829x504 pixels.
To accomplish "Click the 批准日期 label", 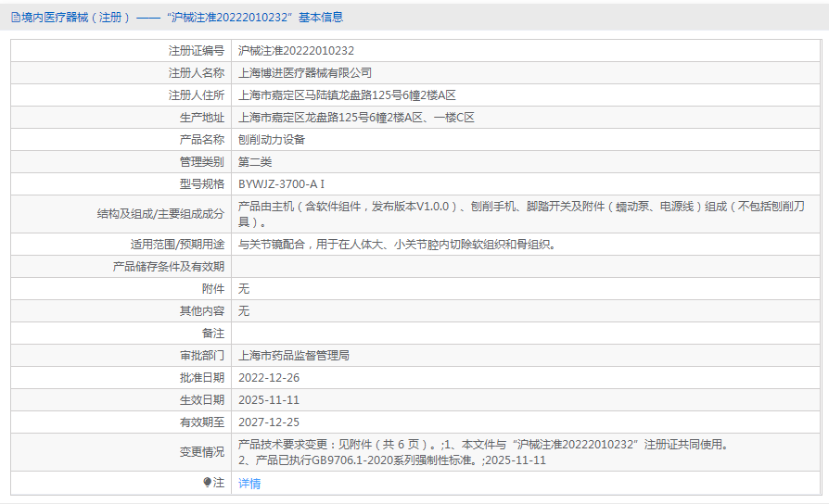I will (202, 378).
